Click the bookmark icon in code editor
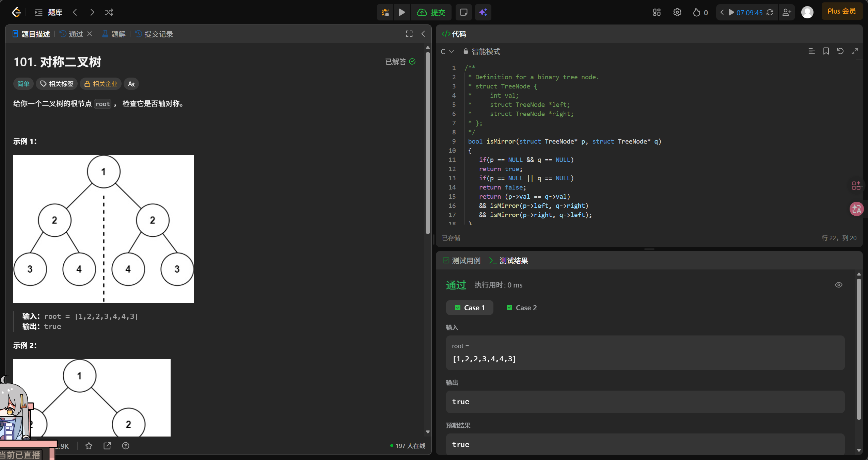This screenshot has height=460, width=868. coord(826,51)
